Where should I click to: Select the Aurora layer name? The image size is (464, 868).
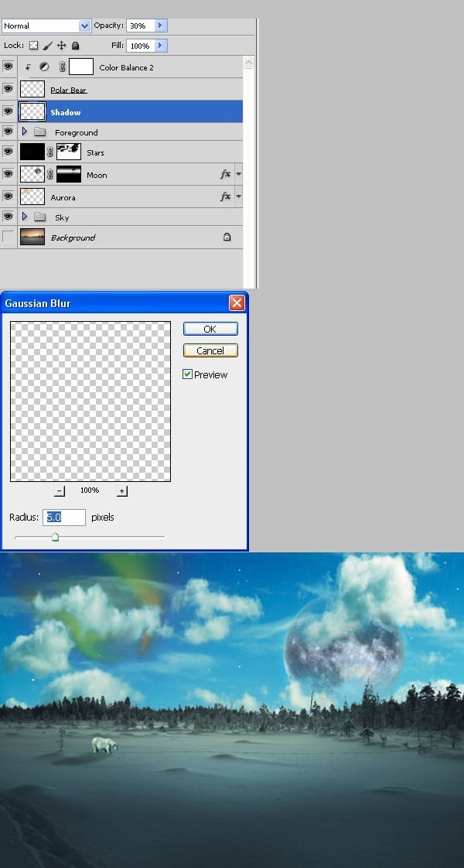(63, 197)
